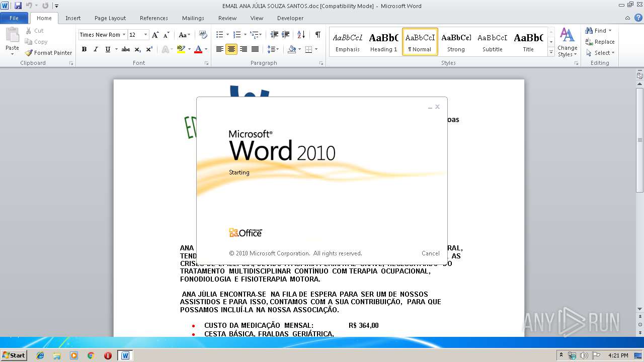Click the Undo icon in title bar
The image size is (644, 362).
pos(29,6)
